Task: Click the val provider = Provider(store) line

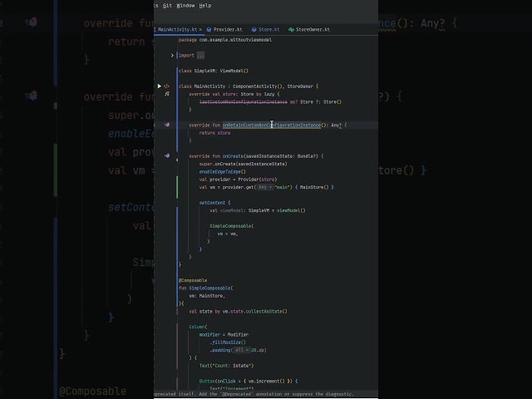Action: [238, 180]
